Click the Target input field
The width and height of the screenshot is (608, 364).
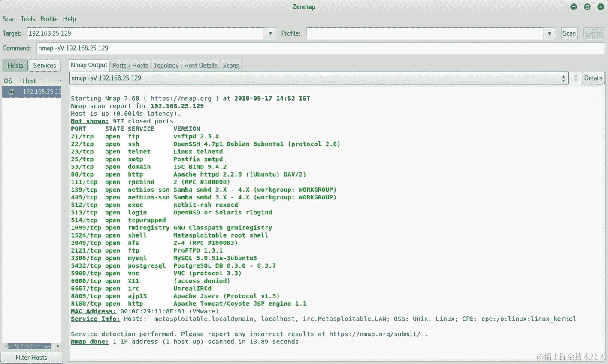(146, 33)
